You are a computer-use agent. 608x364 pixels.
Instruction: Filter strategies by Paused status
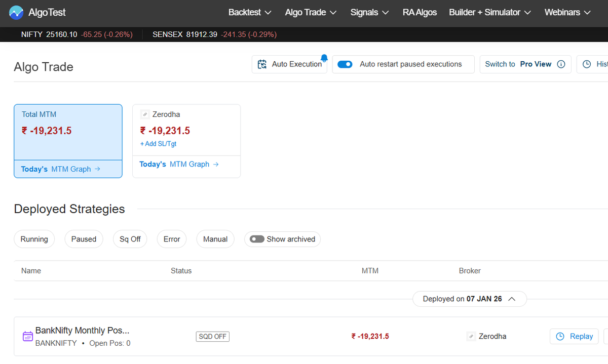click(84, 239)
